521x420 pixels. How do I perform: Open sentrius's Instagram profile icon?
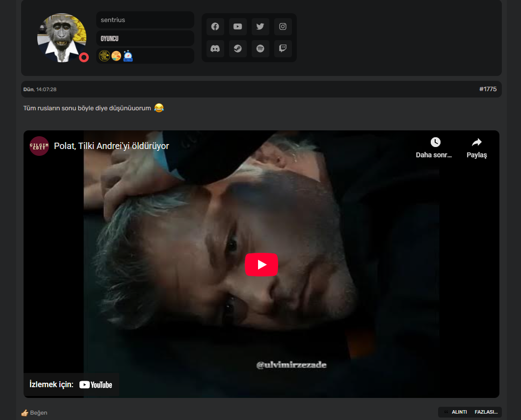pos(283,26)
